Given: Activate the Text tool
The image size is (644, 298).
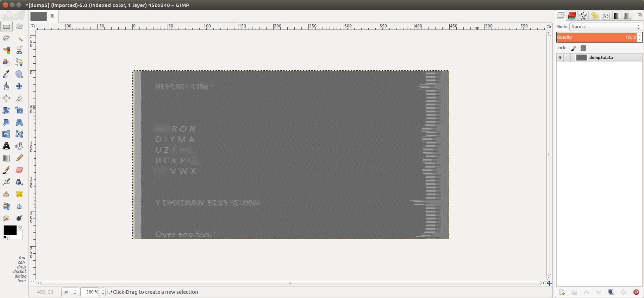Looking at the screenshot, I should click(6, 146).
